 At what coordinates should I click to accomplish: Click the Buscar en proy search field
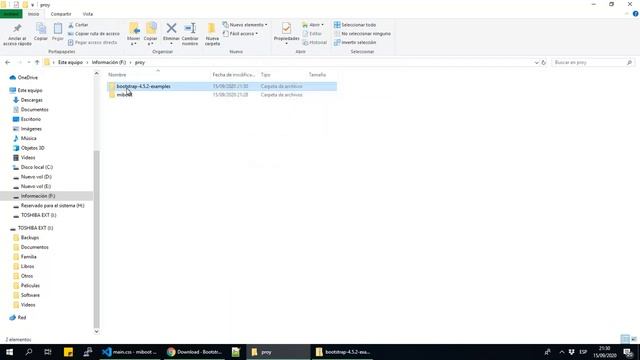pos(592,62)
